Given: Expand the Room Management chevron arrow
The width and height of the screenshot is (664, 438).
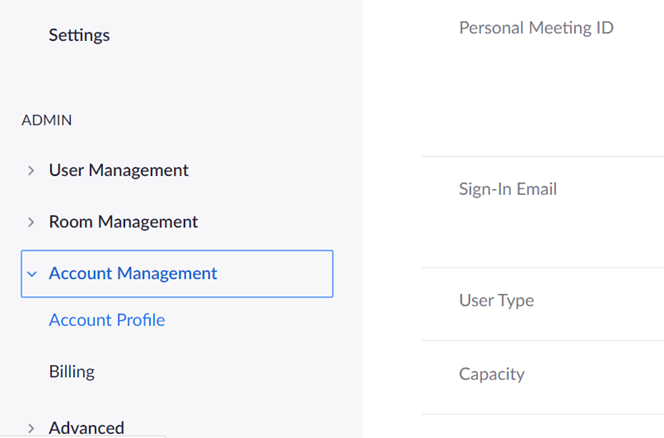Looking at the screenshot, I should [x=31, y=222].
